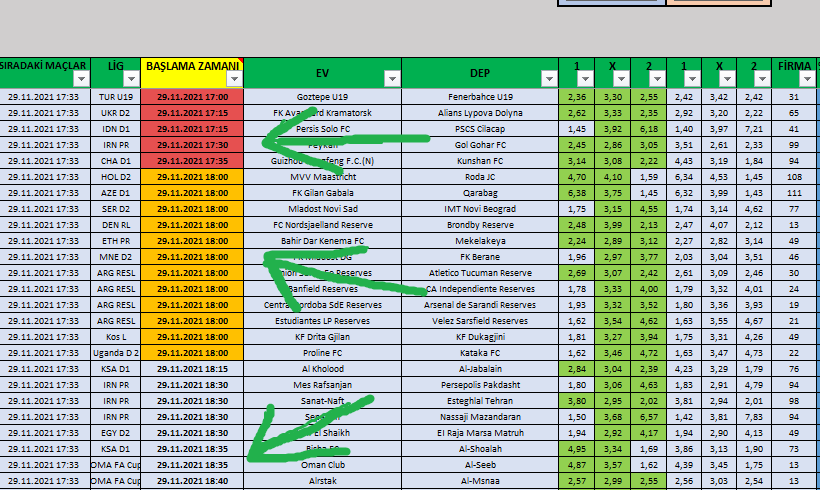The height and width of the screenshot is (490, 820).
Task: Click the green 6,38 odds cell
Action: pyautogui.click(x=576, y=193)
